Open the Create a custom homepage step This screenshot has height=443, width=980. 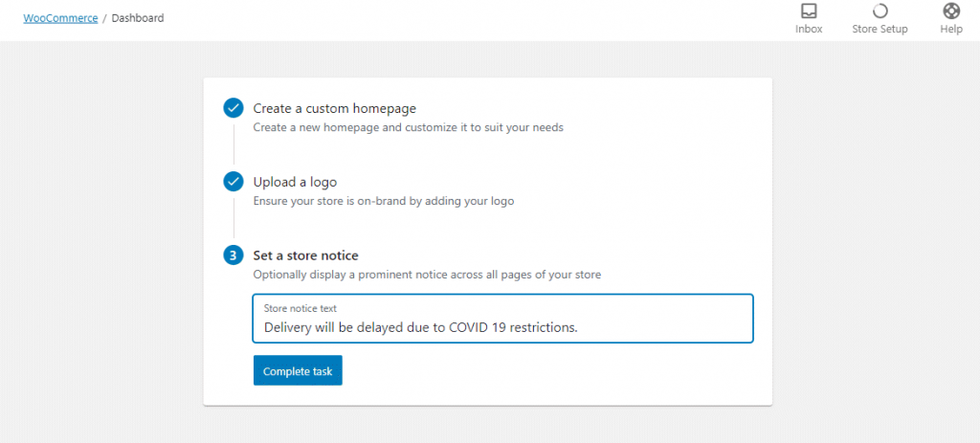coord(334,108)
